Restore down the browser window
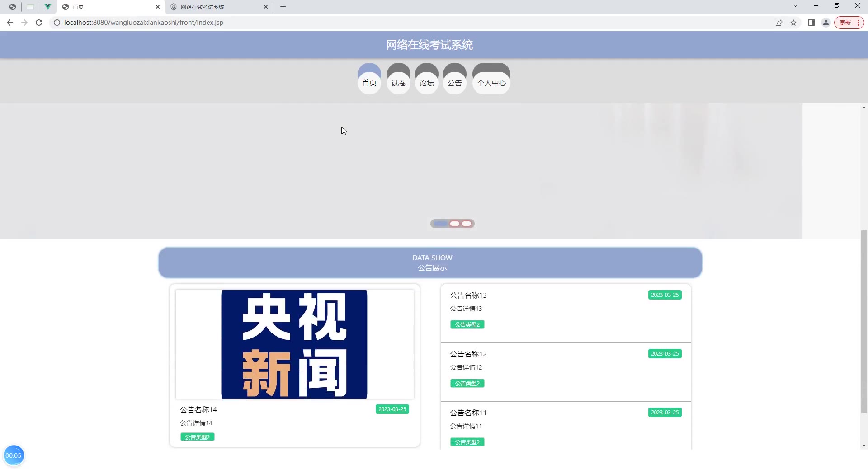Image resolution: width=868 pixels, height=469 pixels. (x=837, y=6)
